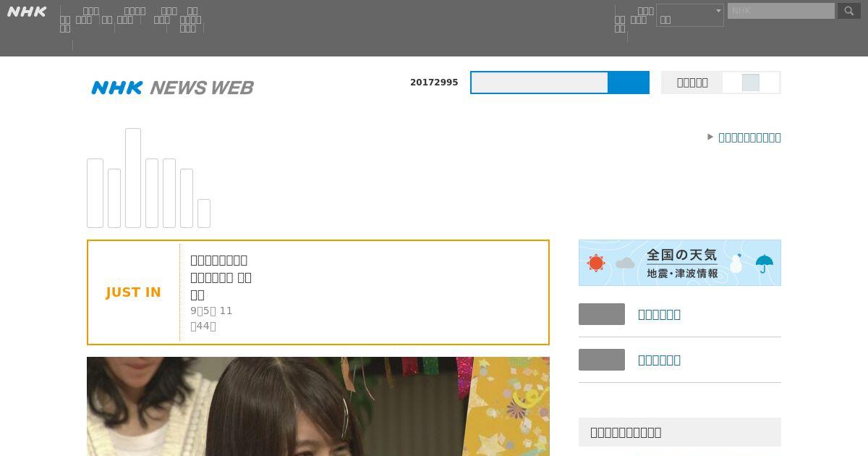
Task: Focus the gray NHK search field
Action: tap(781, 11)
